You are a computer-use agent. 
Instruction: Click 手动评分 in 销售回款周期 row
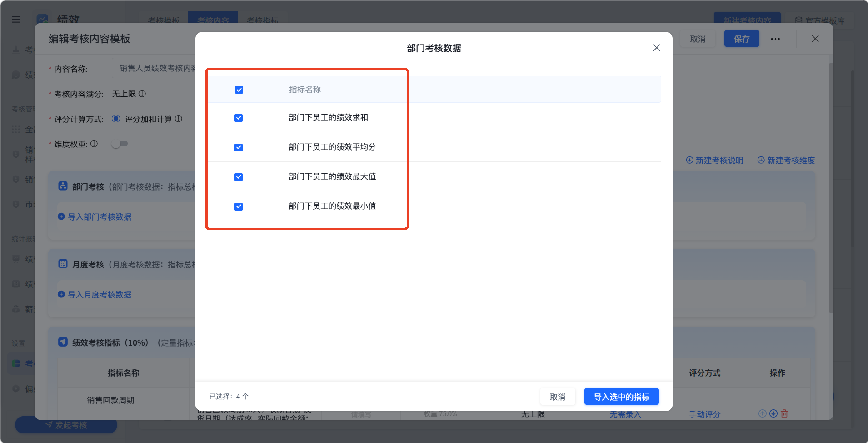[x=704, y=414]
